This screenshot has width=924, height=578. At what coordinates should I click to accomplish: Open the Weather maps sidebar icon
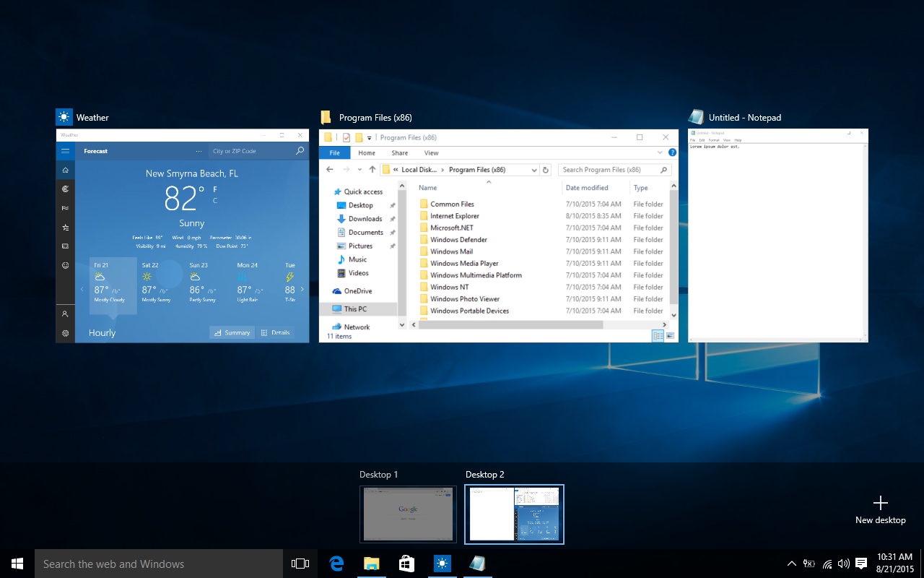point(65,189)
